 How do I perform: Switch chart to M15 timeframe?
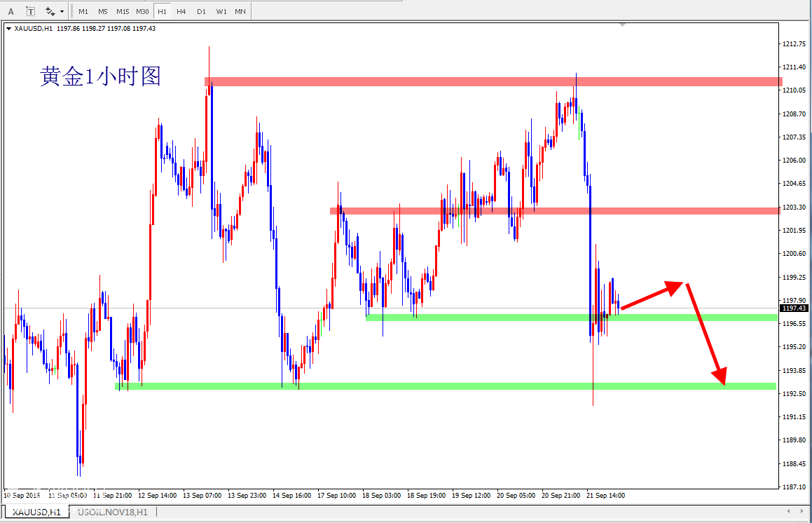(x=123, y=11)
